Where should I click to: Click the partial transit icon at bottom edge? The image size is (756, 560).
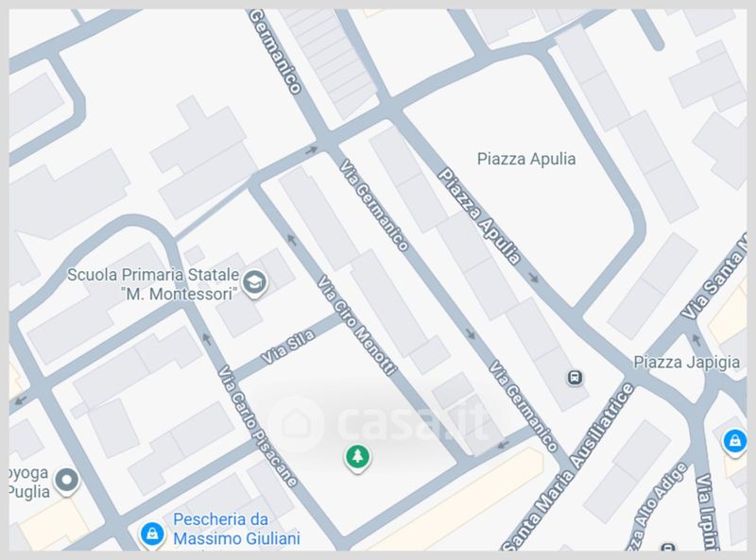pos(668,547)
